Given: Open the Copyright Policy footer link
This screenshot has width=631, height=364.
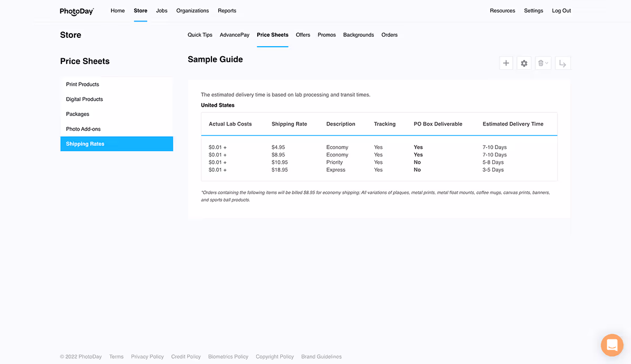Looking at the screenshot, I should [x=275, y=357].
